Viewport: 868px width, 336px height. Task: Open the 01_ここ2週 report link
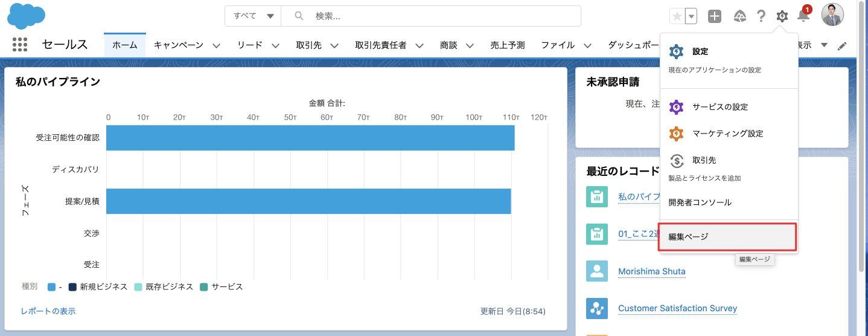(638, 234)
